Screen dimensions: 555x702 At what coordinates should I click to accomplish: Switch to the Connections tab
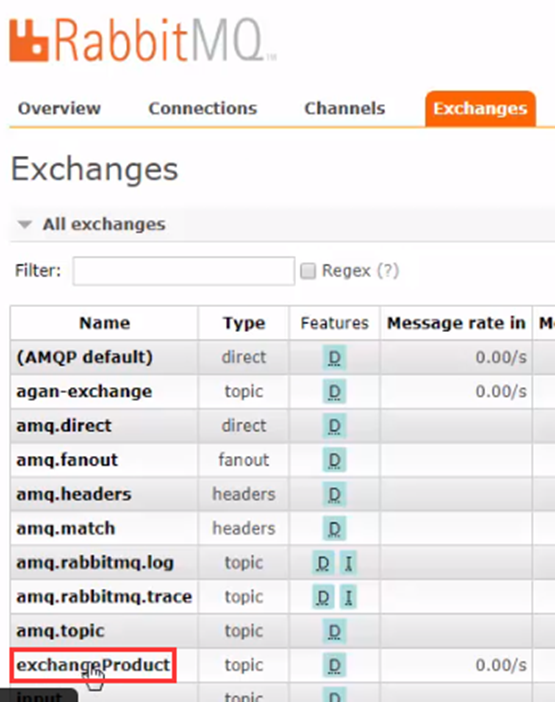tap(203, 108)
